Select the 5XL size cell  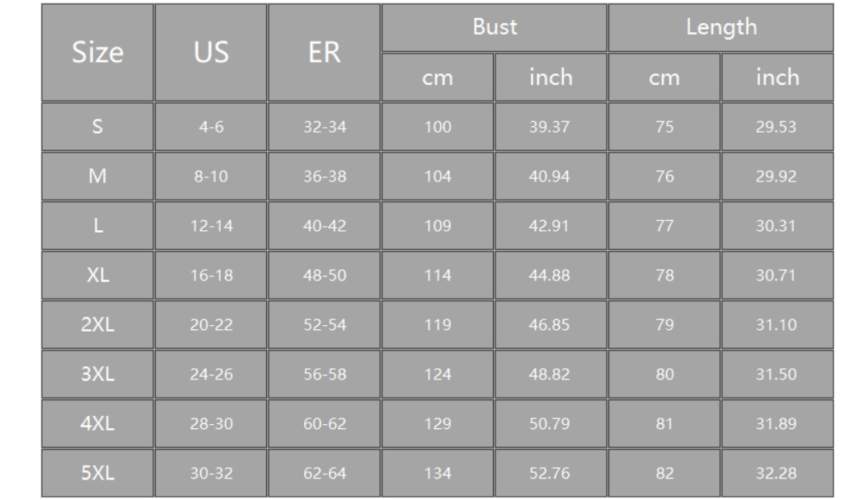point(97,474)
